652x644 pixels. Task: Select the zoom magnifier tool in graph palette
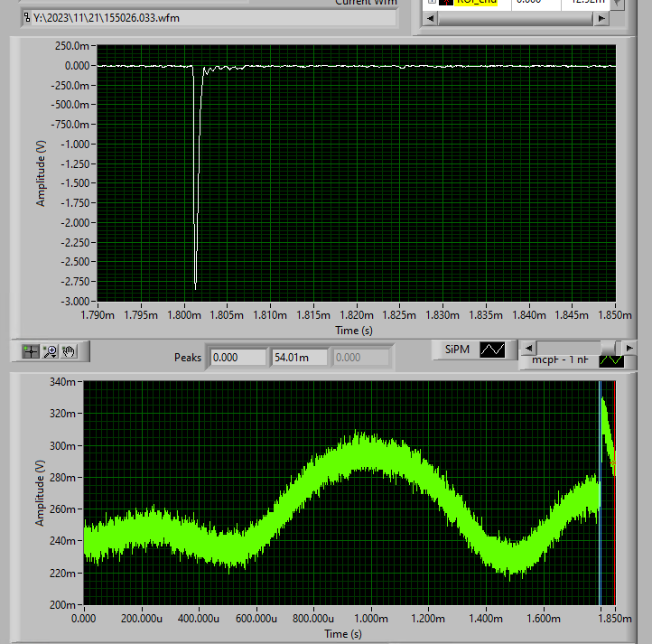51,351
